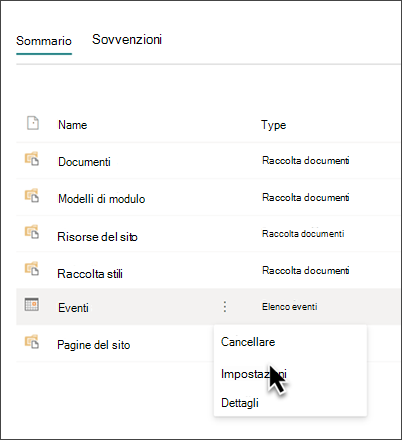Open the Raccolta stili library
This screenshot has width=402, height=440.
tap(90, 274)
